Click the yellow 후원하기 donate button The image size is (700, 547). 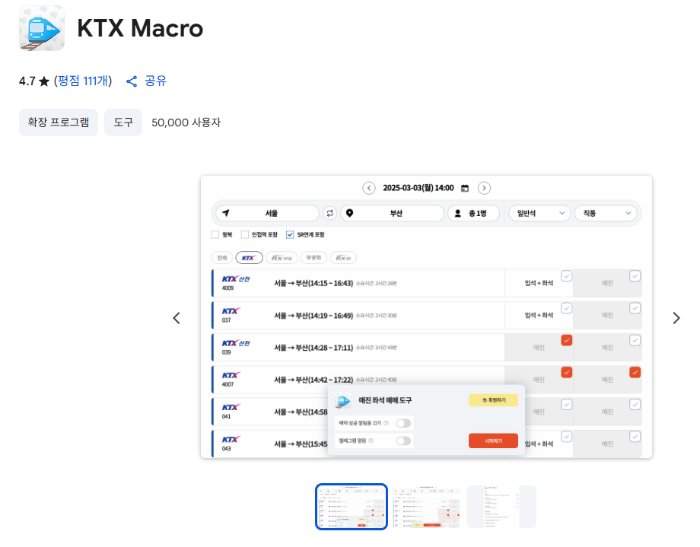(x=493, y=400)
